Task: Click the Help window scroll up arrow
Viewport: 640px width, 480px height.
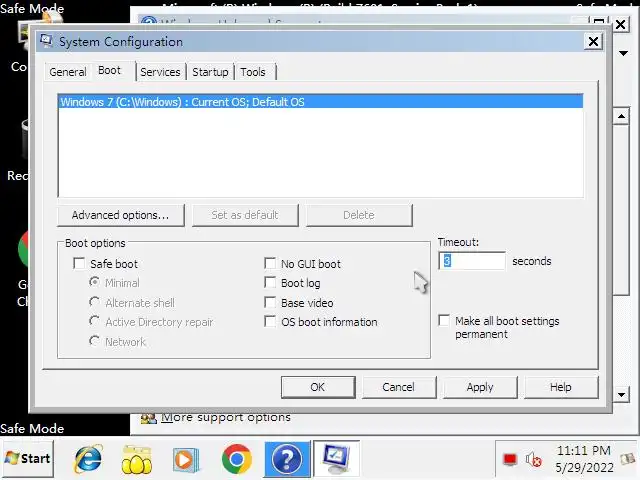Action: 621,117
